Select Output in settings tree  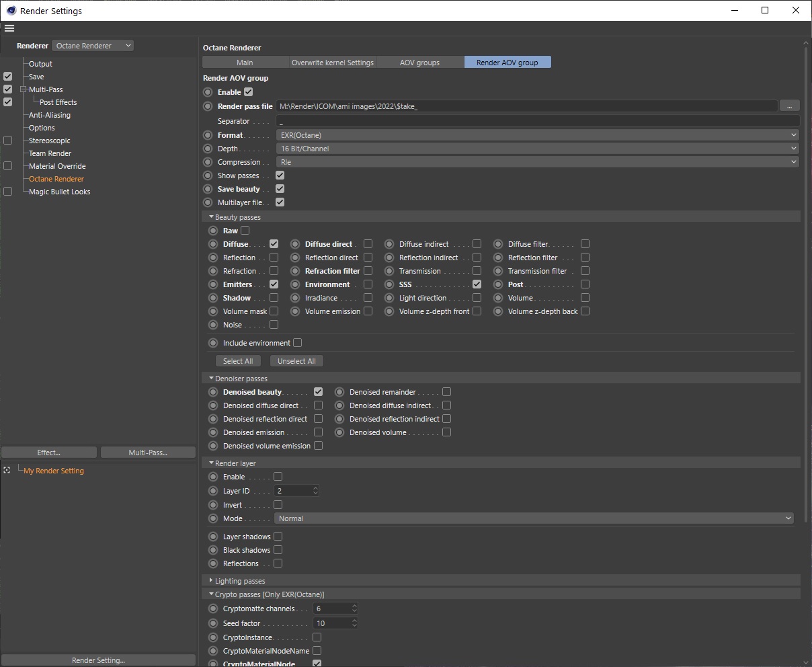coord(40,64)
